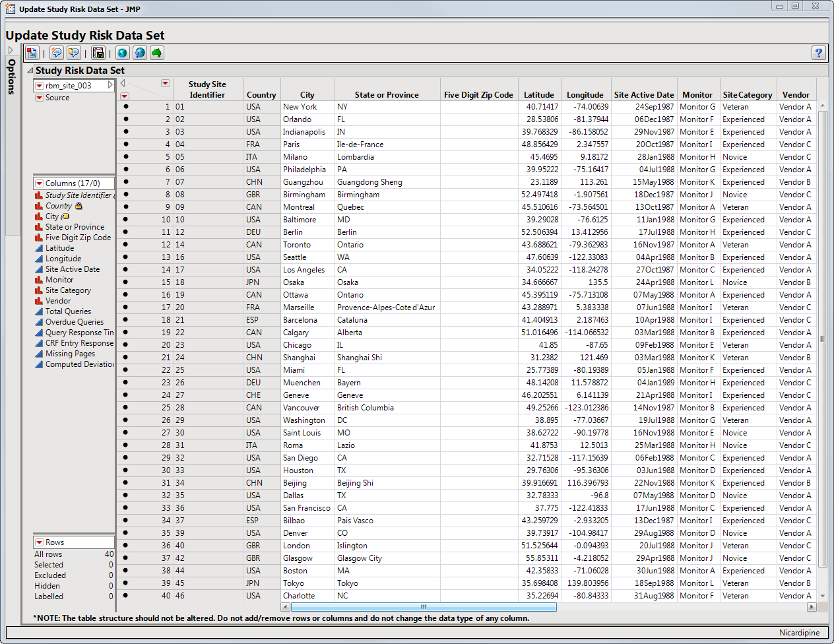Image resolution: width=834 pixels, height=644 pixels.
Task: Collapse the Study Risk Data Set outline
Action: click(x=30, y=71)
